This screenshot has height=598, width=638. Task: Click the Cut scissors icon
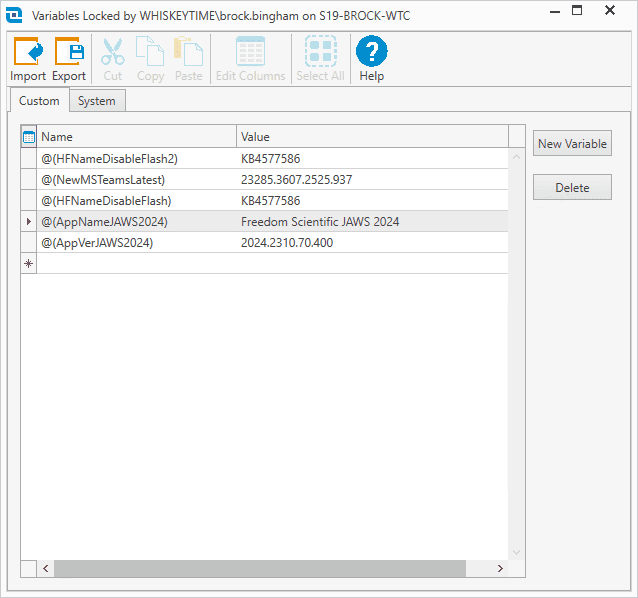coord(113,51)
